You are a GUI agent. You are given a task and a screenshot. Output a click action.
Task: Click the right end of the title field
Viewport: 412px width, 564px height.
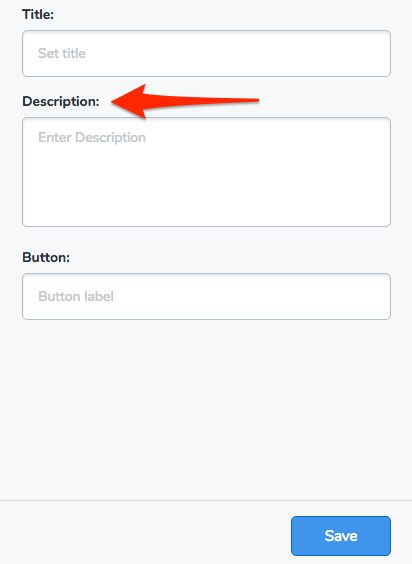(x=374, y=53)
